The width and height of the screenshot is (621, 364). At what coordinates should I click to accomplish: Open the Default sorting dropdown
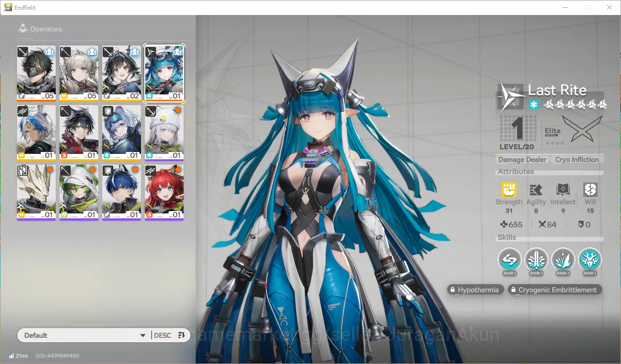click(84, 335)
